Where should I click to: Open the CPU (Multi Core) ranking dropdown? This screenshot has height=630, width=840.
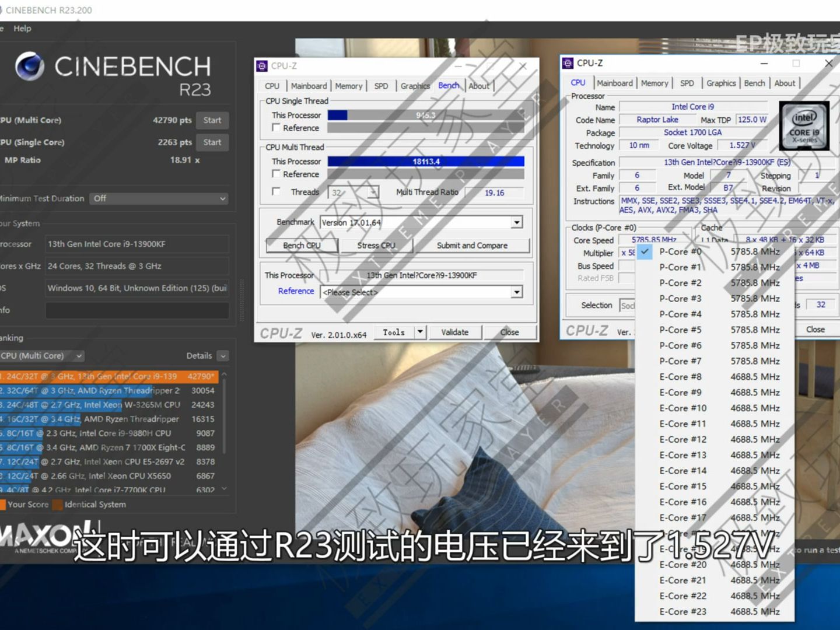coord(42,356)
